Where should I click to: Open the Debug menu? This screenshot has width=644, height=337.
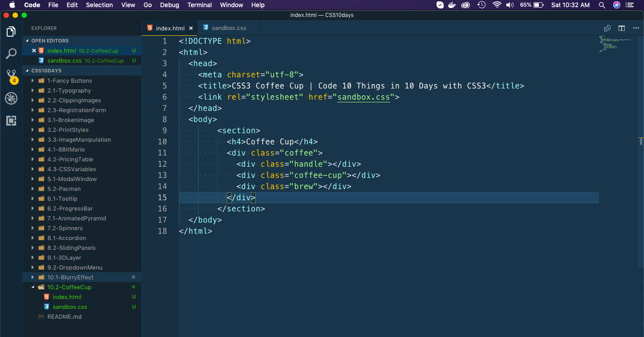coord(169,5)
